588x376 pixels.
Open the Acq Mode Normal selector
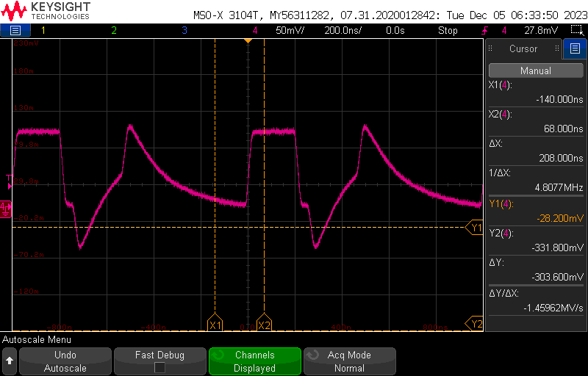[x=349, y=361]
